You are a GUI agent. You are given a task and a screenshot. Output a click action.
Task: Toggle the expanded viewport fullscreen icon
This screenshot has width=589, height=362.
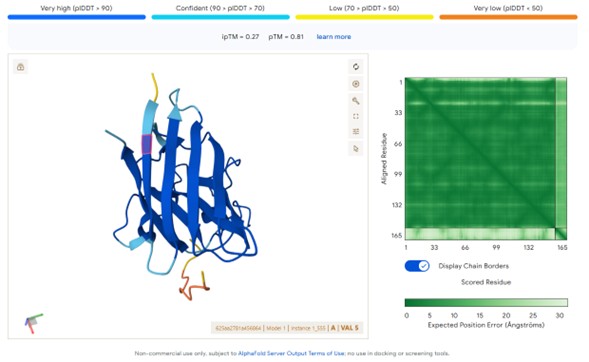356,116
